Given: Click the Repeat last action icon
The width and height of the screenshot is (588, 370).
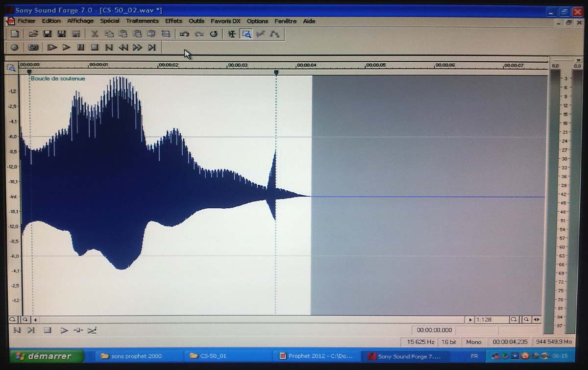Looking at the screenshot, I should tap(213, 34).
